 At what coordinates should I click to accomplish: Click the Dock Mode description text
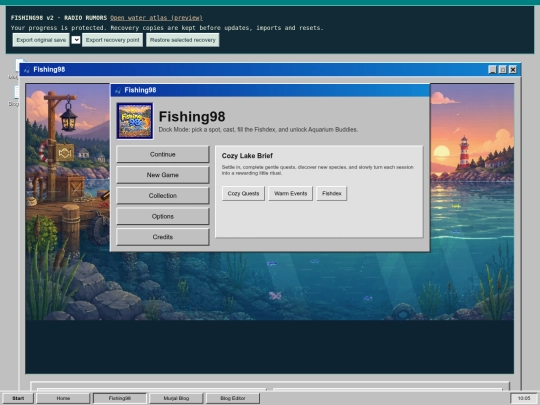258,129
